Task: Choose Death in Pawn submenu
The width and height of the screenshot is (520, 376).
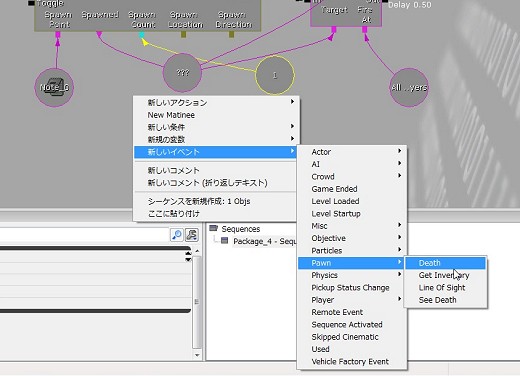Action: coord(445,263)
